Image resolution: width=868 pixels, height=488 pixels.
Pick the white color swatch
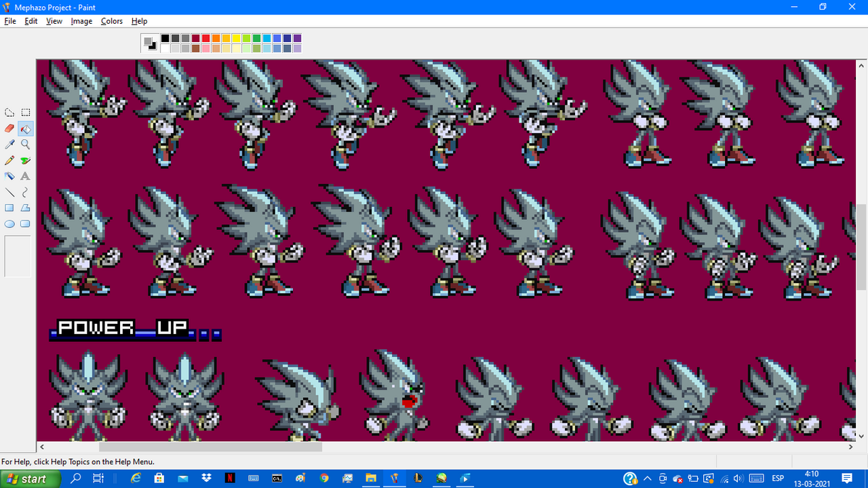[x=165, y=48]
